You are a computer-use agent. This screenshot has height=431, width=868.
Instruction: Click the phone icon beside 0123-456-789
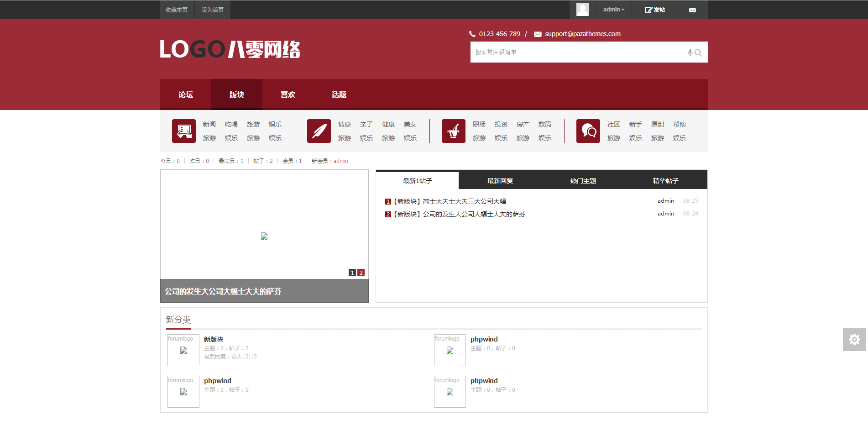click(x=472, y=34)
